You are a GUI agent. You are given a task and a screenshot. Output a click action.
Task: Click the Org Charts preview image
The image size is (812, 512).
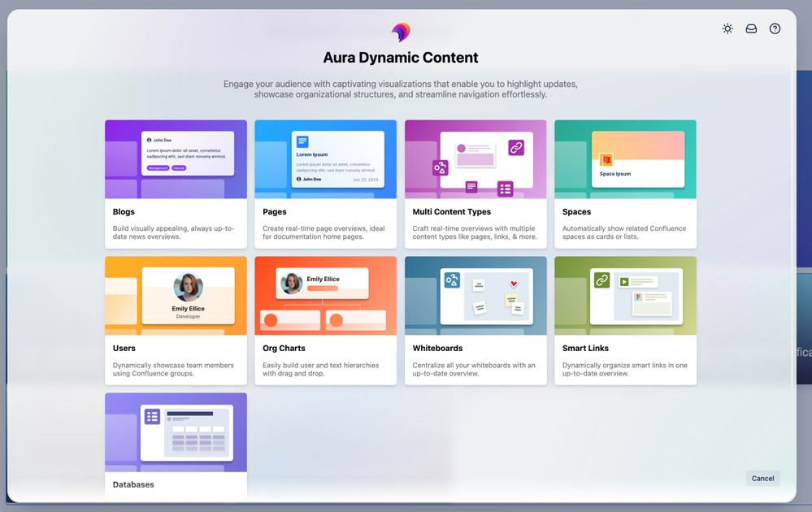point(325,295)
